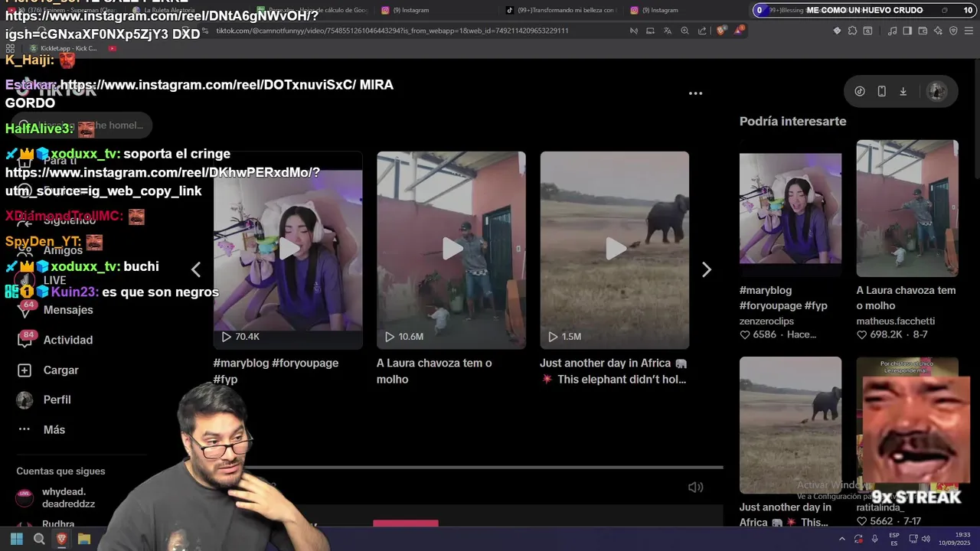980x551 pixels.
Task: Click the translate icon in address bar
Action: click(667, 31)
